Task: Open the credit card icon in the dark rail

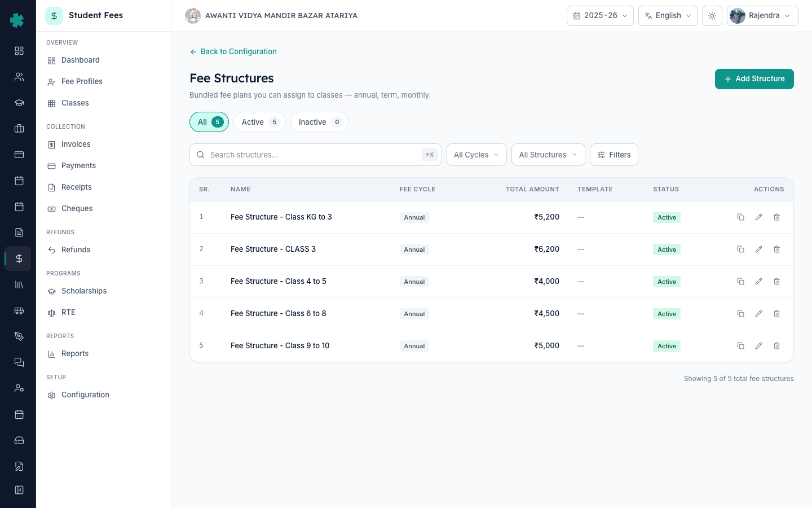Action: (x=19, y=155)
